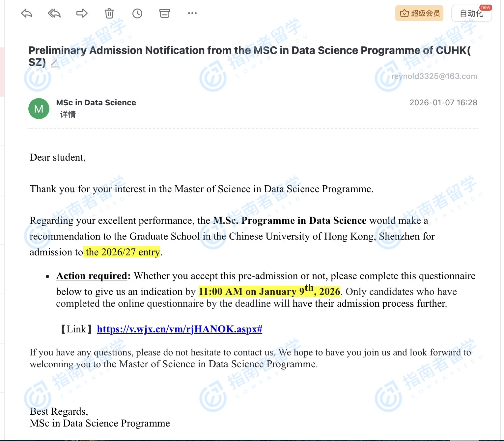Click the pencil icon beside the subject

coord(55,63)
